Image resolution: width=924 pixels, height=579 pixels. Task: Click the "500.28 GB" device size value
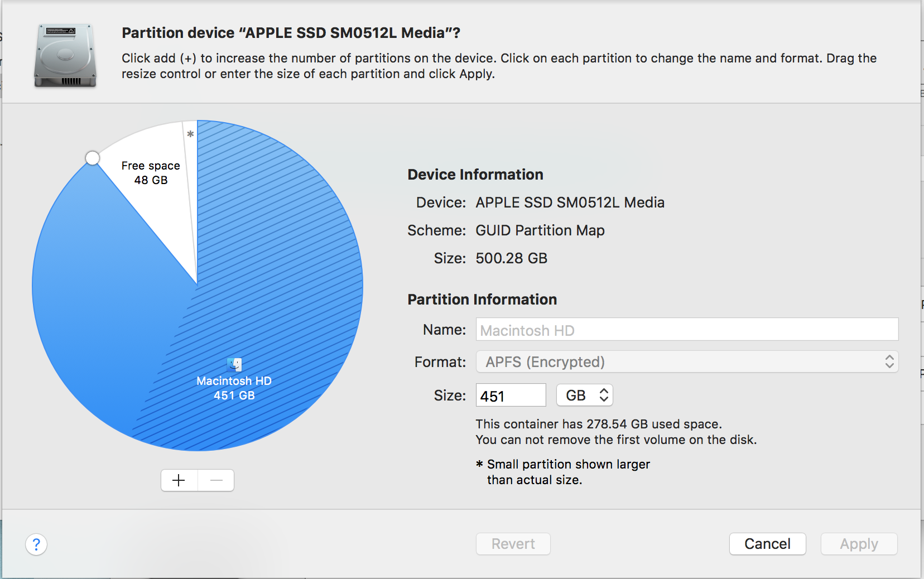(x=512, y=258)
